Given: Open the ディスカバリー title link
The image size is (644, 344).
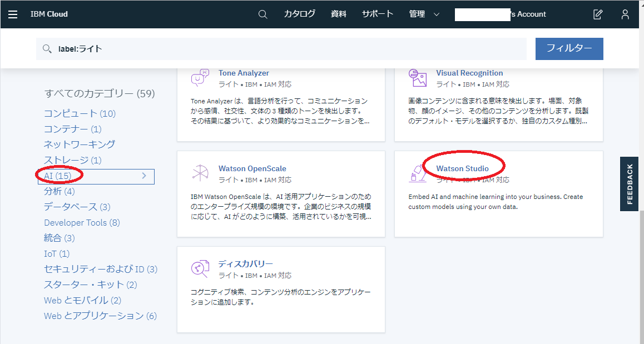Looking at the screenshot, I should tap(246, 264).
